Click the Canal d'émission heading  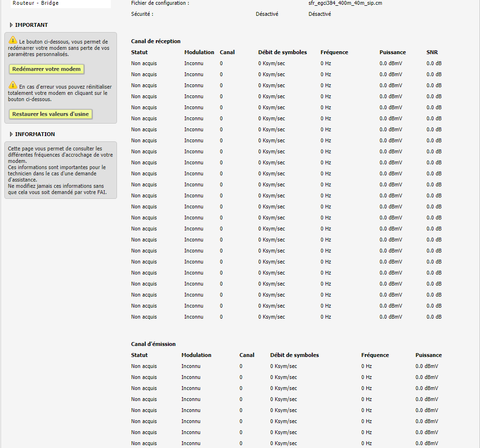tap(153, 344)
